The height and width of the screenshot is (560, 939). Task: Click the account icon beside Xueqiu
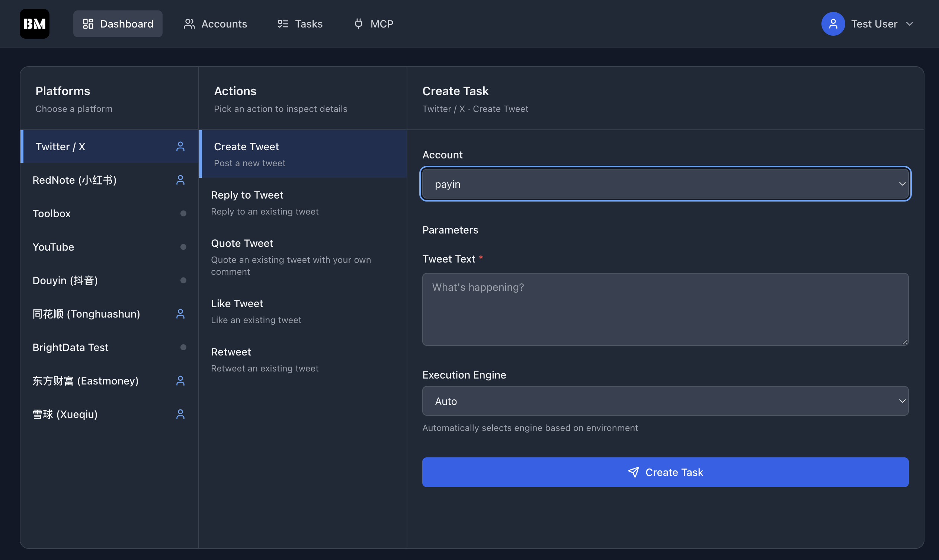[x=180, y=414]
